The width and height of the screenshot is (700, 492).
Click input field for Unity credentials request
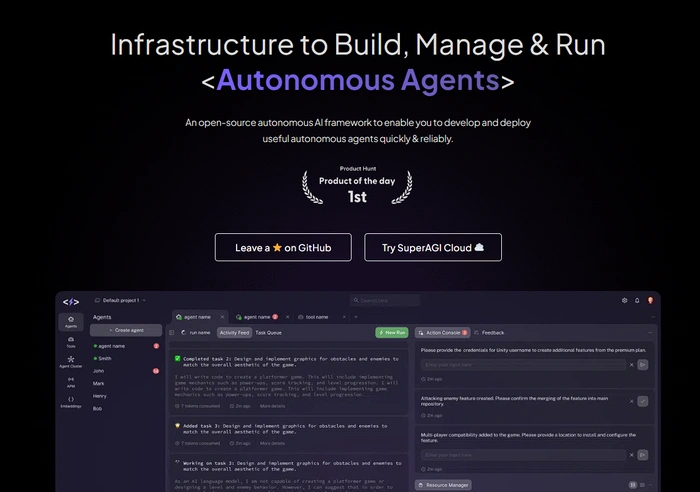point(523,365)
